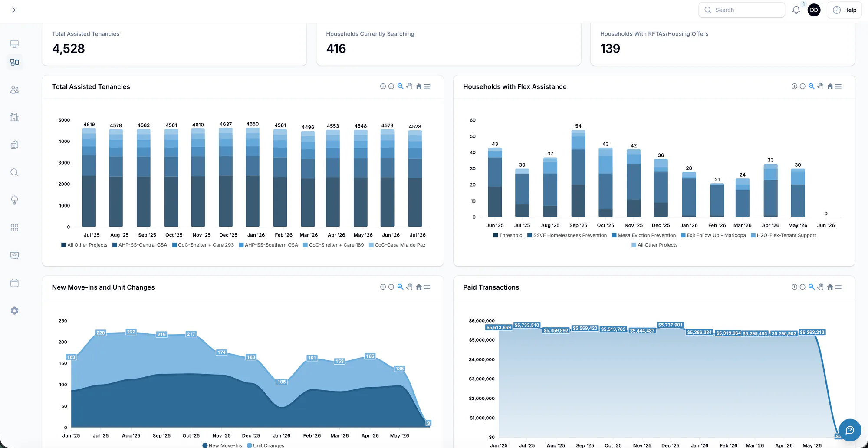Viewport: 868px width, 448px height.
Task: Open the export menu of Paid Transactions chart
Action: point(838,287)
